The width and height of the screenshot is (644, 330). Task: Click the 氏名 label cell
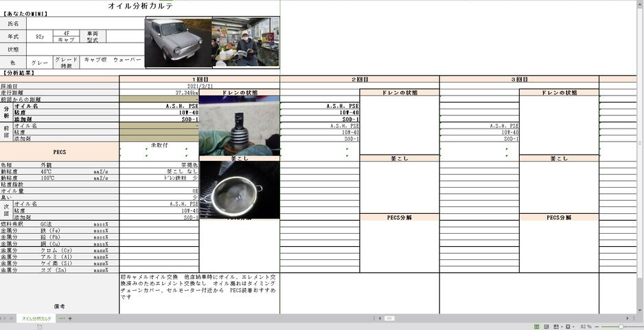13,23
